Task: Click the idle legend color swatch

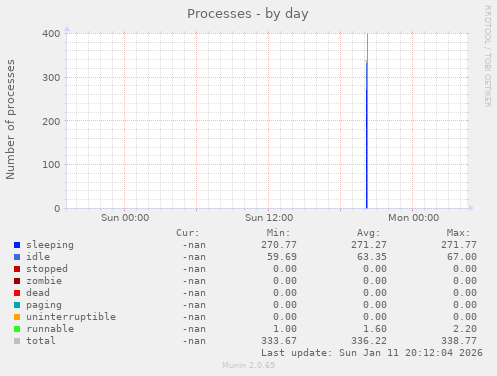Action: [x=17, y=257]
